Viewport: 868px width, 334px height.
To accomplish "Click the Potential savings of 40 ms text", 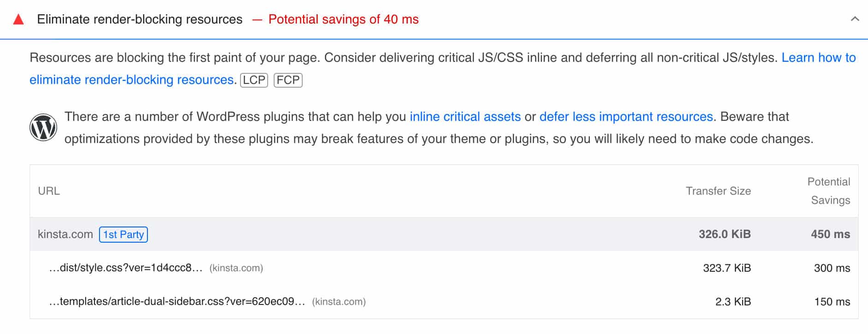I will 344,19.
